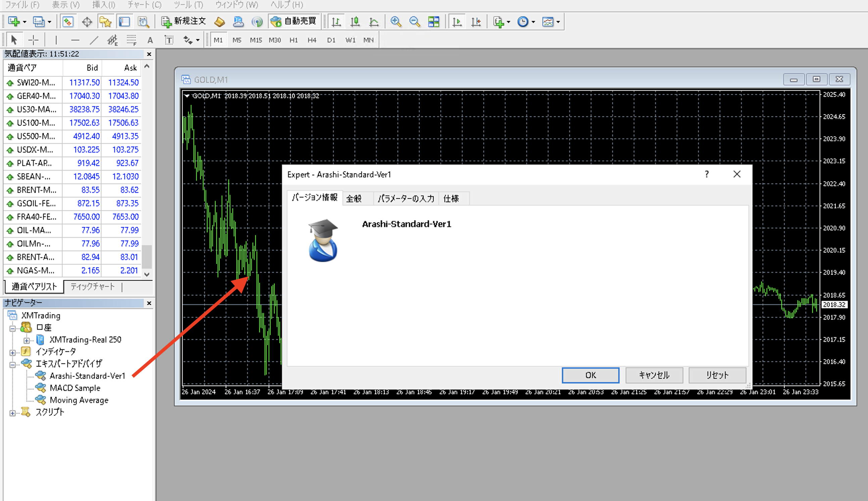This screenshot has height=501, width=868.
Task: Toggle the Terminal panel icon
Action: coord(124,22)
